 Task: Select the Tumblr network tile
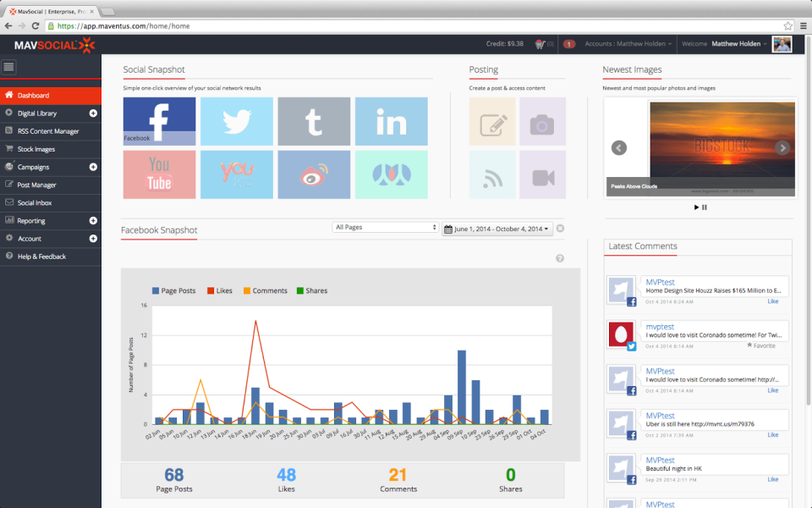coord(314,121)
